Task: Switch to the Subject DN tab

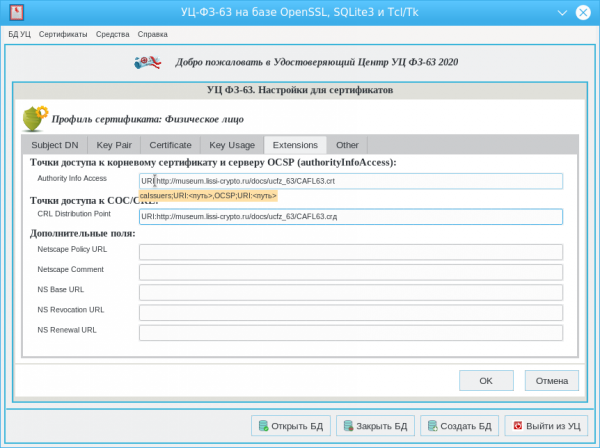Action: click(x=55, y=145)
